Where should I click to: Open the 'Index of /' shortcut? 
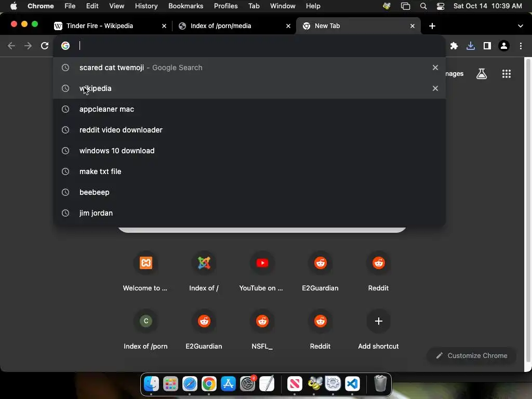[x=204, y=271]
